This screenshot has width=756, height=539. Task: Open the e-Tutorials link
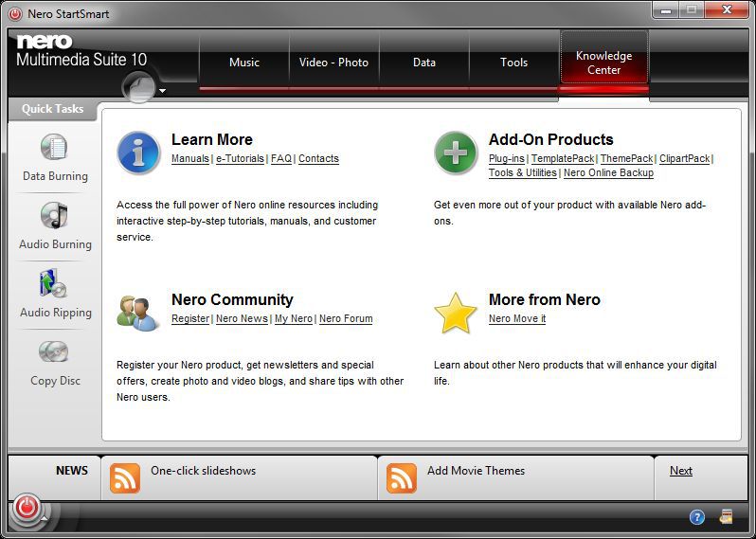240,158
